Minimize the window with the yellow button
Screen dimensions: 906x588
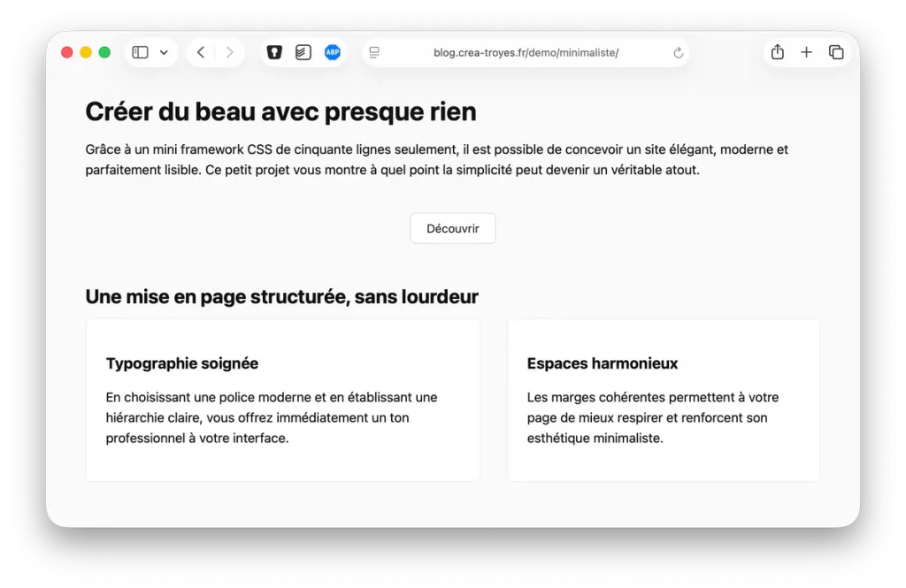point(86,52)
